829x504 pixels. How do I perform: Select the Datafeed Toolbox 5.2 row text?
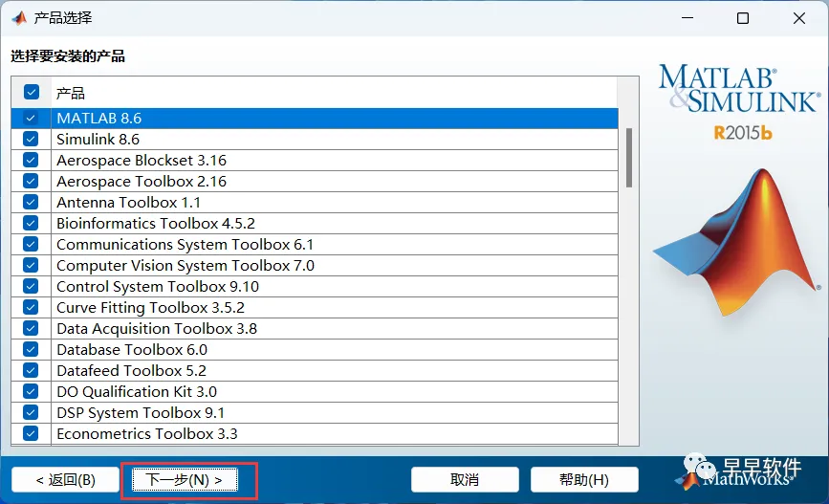coord(131,370)
